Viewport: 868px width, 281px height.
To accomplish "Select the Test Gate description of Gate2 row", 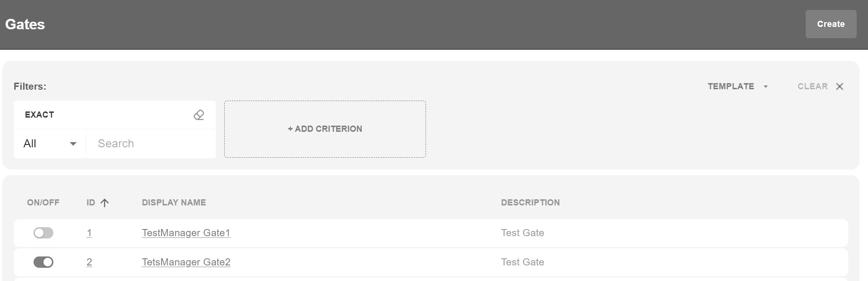I will (x=522, y=262).
